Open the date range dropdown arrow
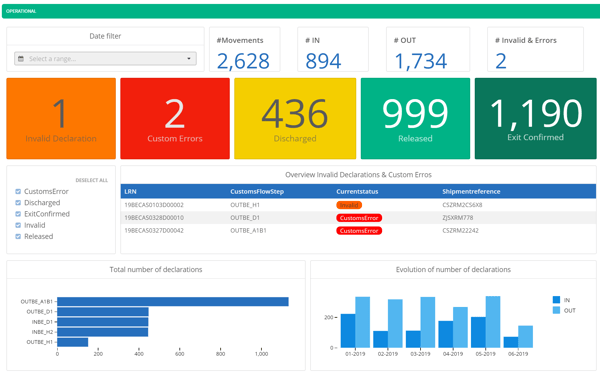 pyautogui.click(x=189, y=59)
